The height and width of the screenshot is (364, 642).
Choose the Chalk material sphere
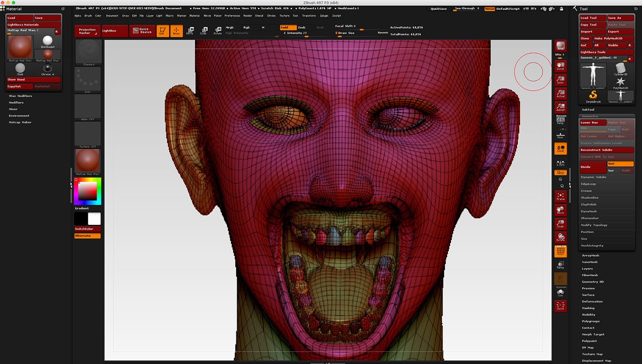click(20, 69)
